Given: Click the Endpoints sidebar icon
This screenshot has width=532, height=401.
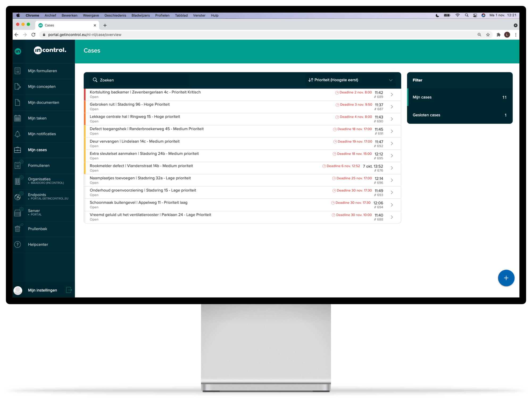Looking at the screenshot, I should [x=17, y=196].
